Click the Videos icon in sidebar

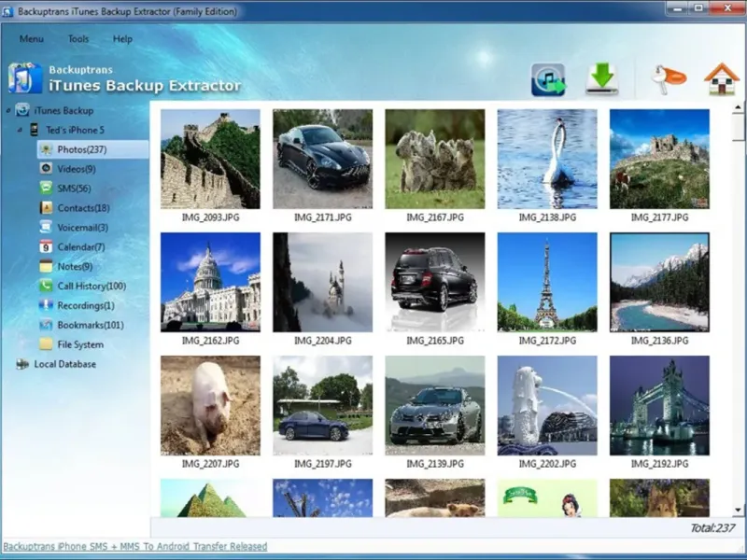[46, 169]
